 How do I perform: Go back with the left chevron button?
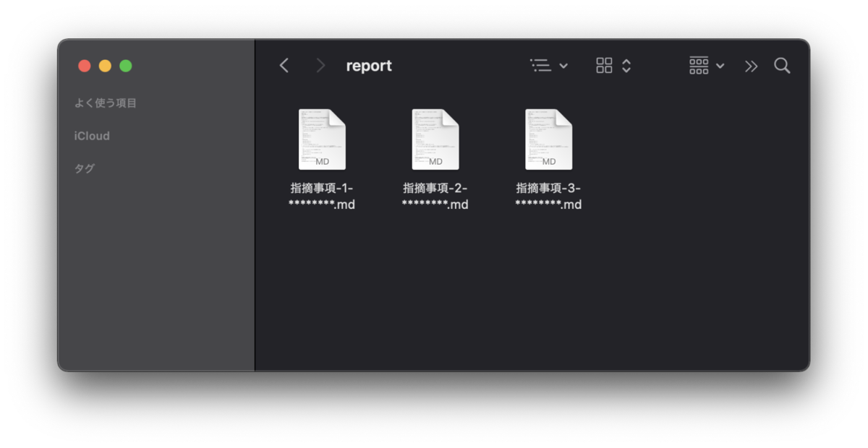(284, 66)
